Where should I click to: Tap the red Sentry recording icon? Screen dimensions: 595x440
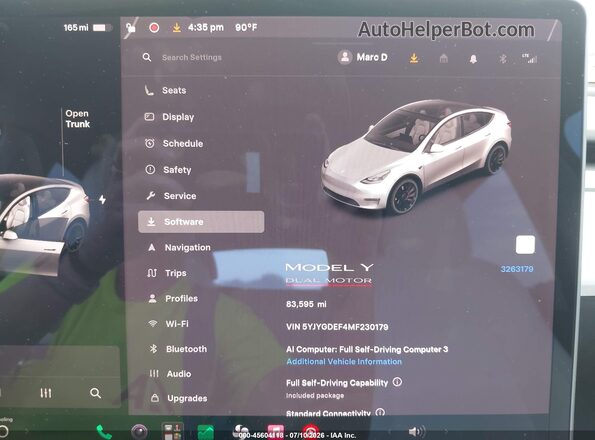click(x=154, y=28)
